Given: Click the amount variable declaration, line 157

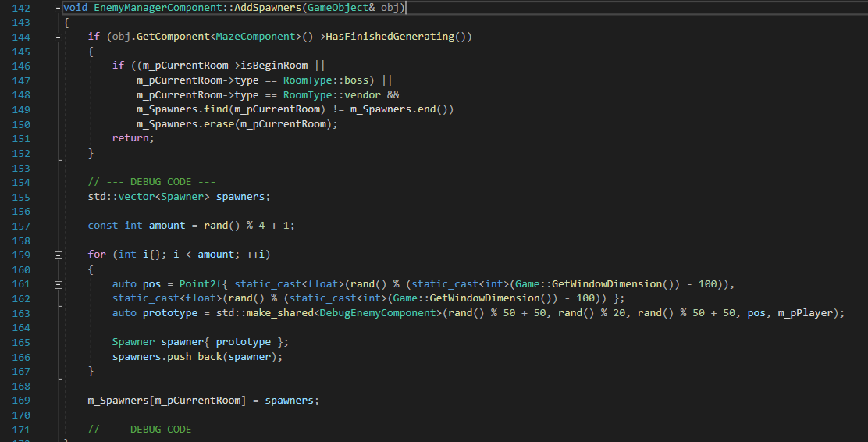Looking at the screenshot, I should [x=166, y=226].
